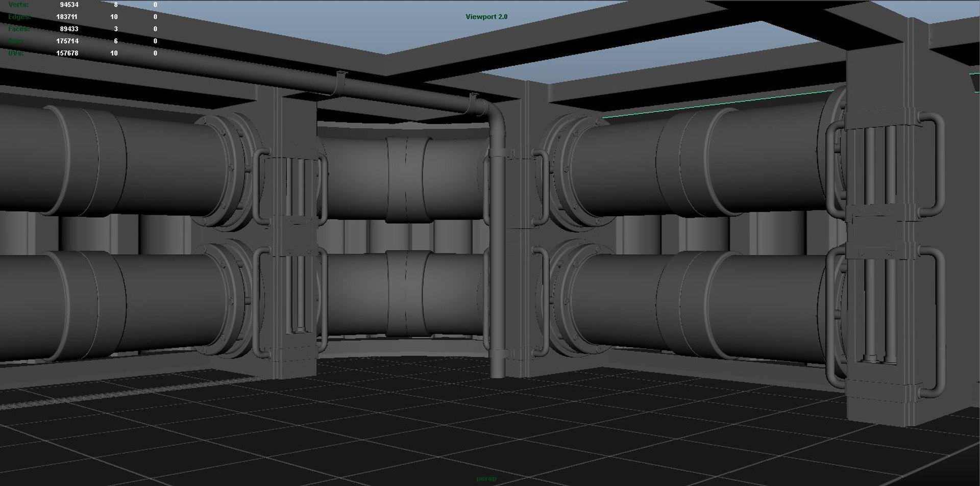Click the "Viewport 2.0" renderer label

point(486,17)
